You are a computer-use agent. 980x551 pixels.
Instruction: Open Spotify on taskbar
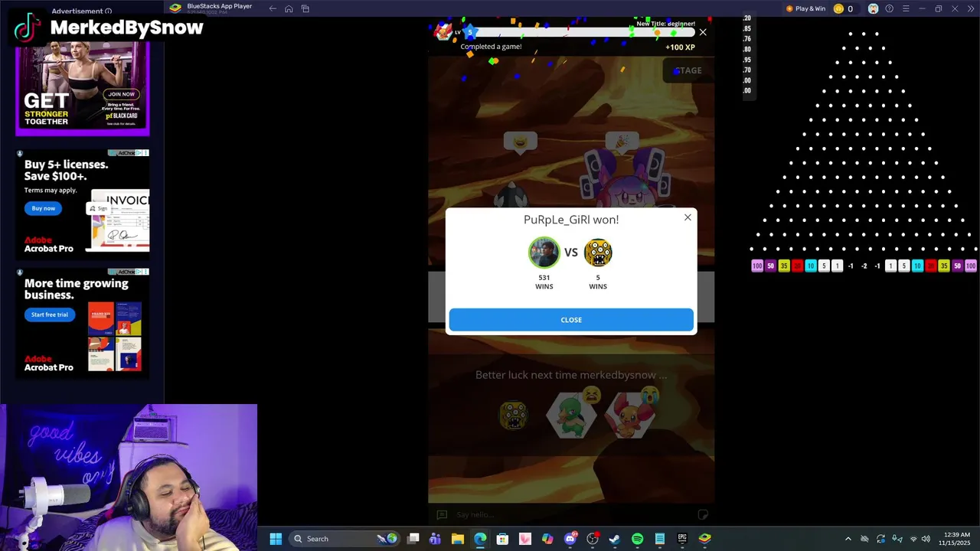(637, 539)
